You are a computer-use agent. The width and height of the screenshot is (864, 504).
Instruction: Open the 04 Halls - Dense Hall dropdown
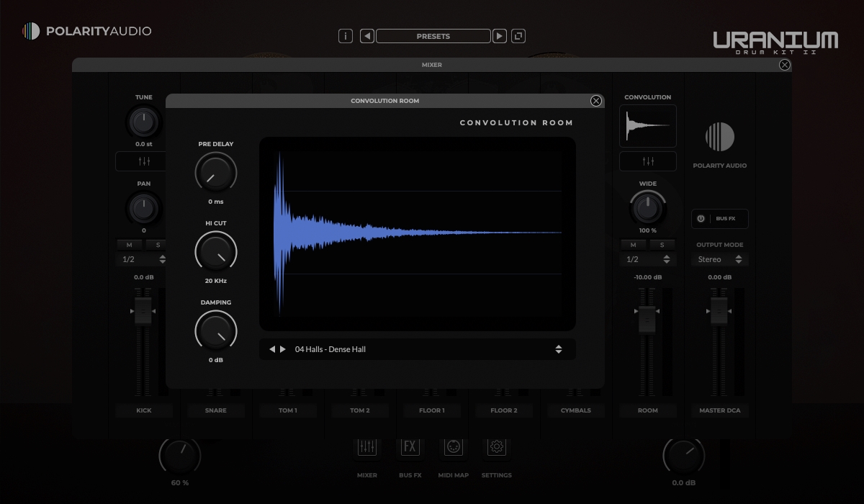(418, 349)
